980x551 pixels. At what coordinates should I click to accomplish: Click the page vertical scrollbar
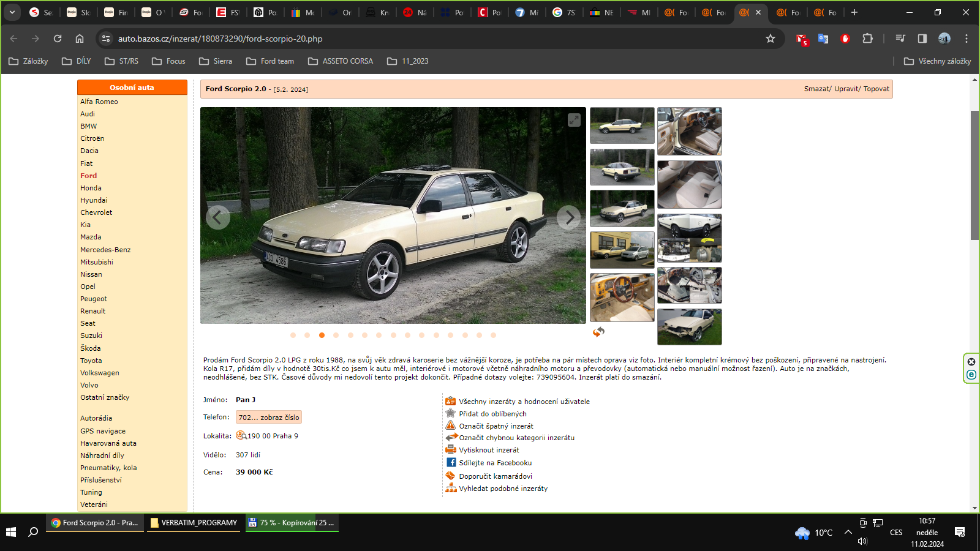pyautogui.click(x=974, y=175)
